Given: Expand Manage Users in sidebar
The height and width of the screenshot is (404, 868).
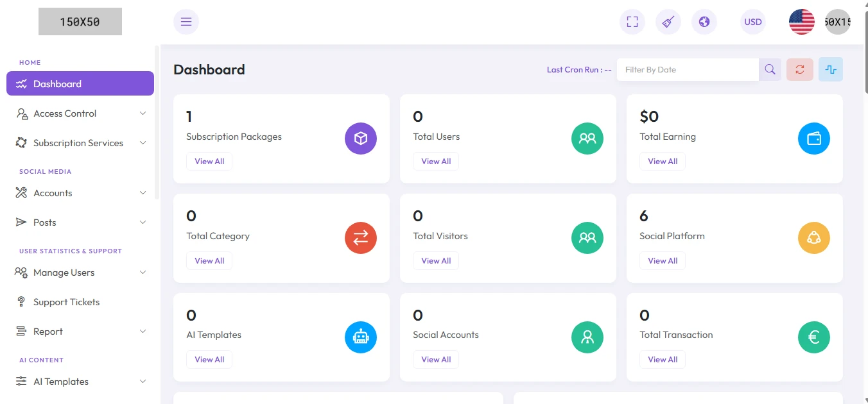Looking at the screenshot, I should (x=80, y=273).
